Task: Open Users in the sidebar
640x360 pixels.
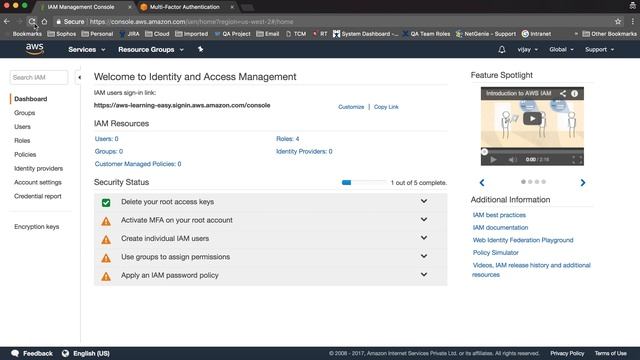Action: coord(22,127)
